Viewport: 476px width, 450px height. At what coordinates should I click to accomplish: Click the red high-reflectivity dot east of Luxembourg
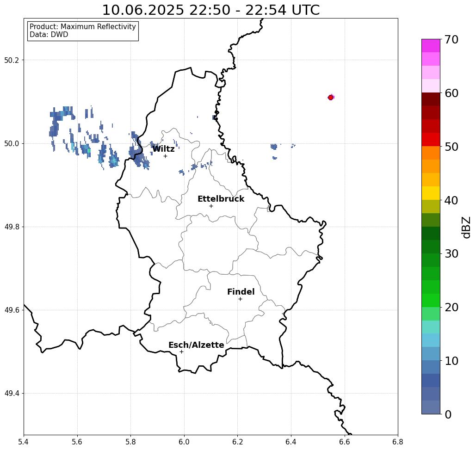point(331,98)
